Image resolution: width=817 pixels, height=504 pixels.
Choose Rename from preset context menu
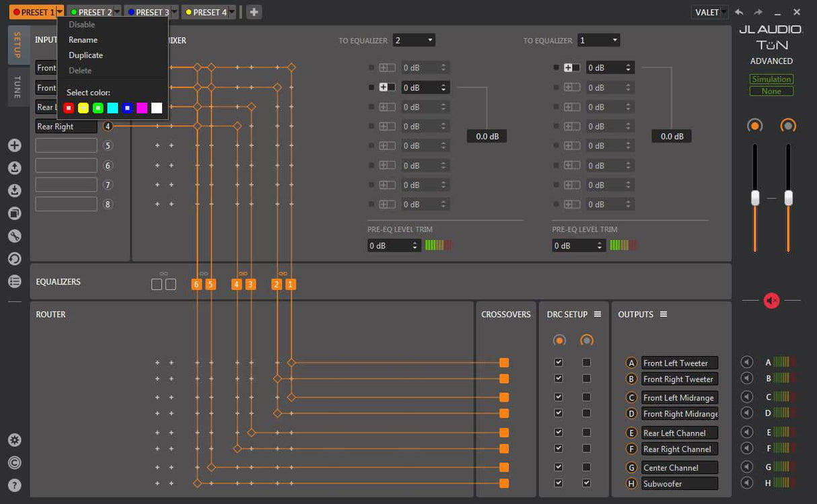pos(83,40)
